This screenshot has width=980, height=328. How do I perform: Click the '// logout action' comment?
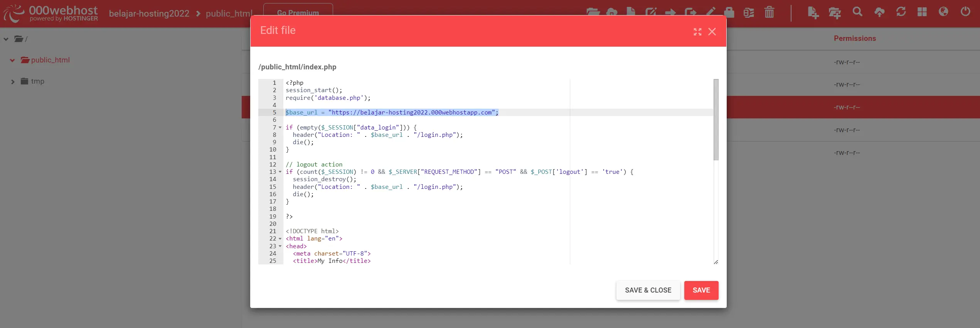314,165
